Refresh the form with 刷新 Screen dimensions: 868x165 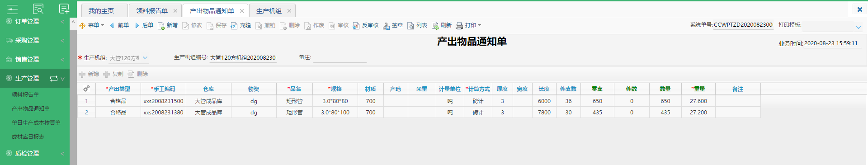(x=441, y=25)
